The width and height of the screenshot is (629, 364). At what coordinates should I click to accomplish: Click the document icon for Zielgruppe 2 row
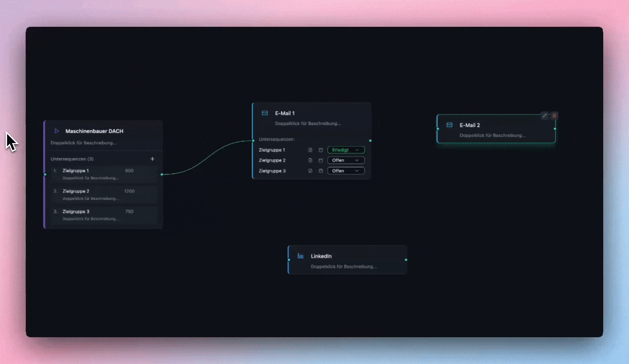[x=310, y=161]
